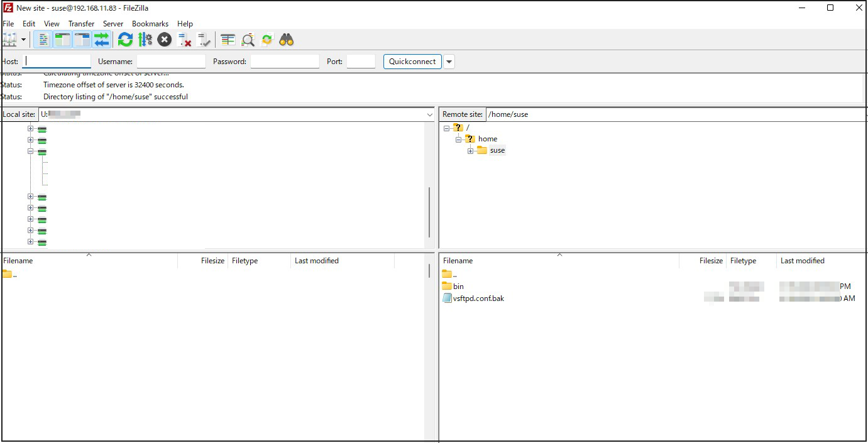Refresh the file and folder lists
Viewport: 868px width, 443px height.
point(125,40)
